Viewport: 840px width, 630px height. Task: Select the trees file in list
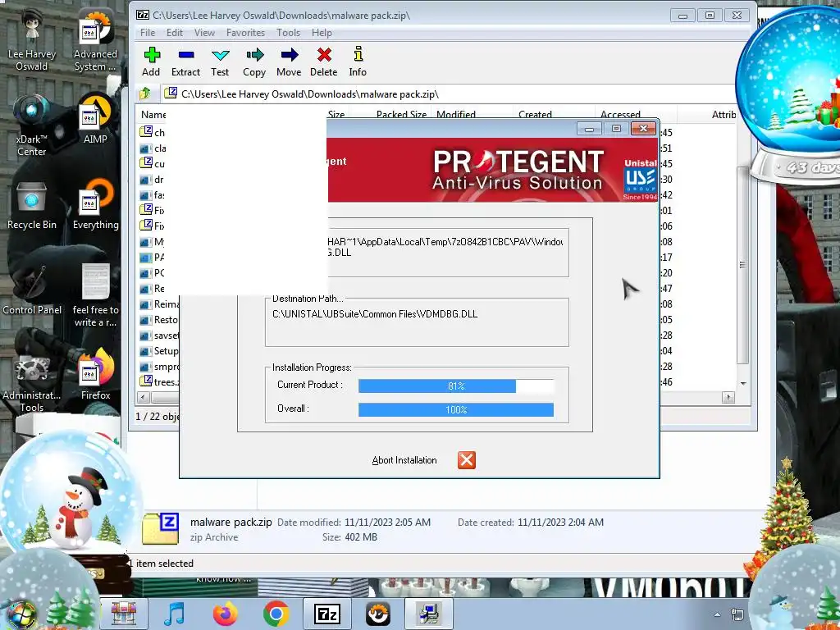[x=159, y=382]
